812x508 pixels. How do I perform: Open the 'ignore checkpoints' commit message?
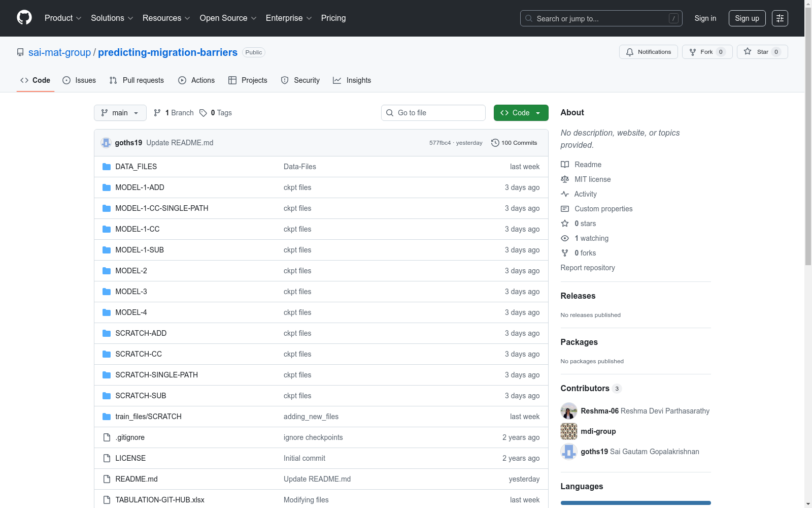(313, 437)
